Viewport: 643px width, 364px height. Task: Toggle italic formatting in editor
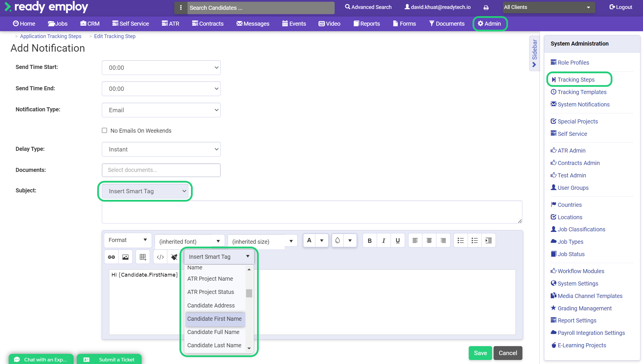(x=384, y=241)
